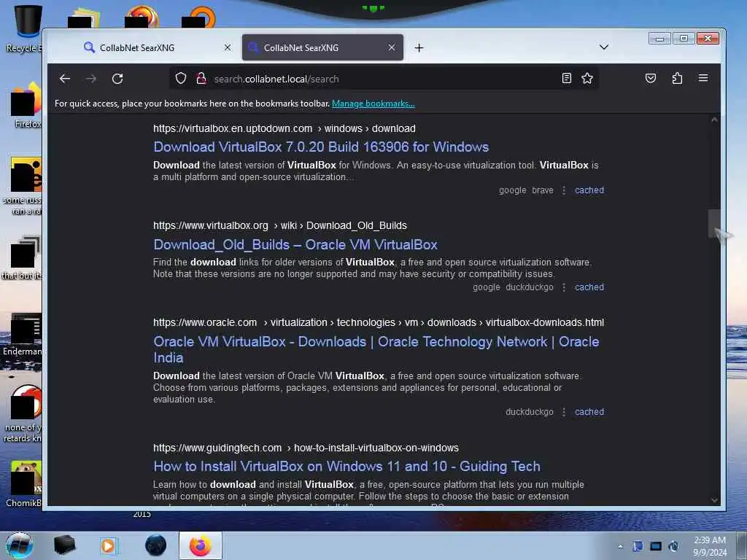Close the active CollabNet SearXNG tab
The width and height of the screenshot is (747, 560).
392,47
